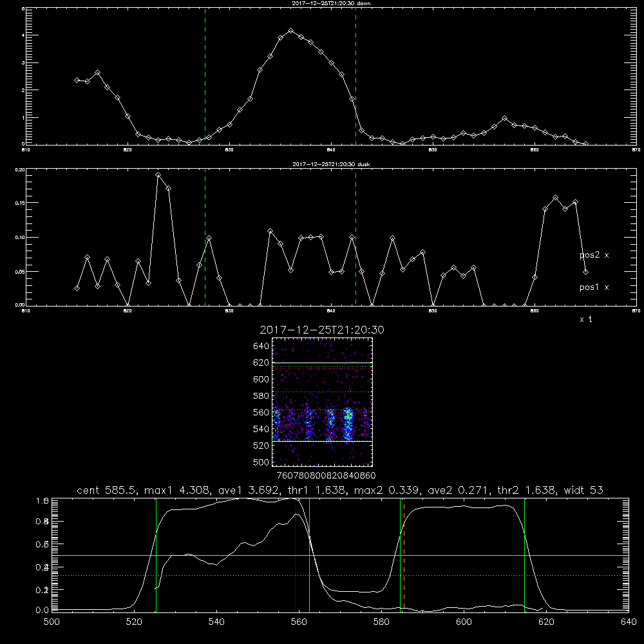Screen dimensions: 644x644
Task: Click the '520' y-axis label of spectrogram
Action: click(261, 446)
